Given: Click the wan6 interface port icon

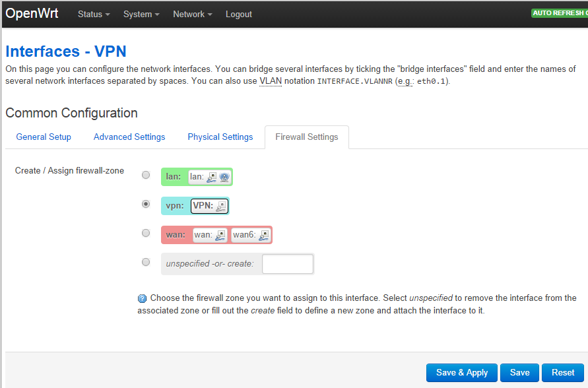Looking at the screenshot, I should (263, 235).
